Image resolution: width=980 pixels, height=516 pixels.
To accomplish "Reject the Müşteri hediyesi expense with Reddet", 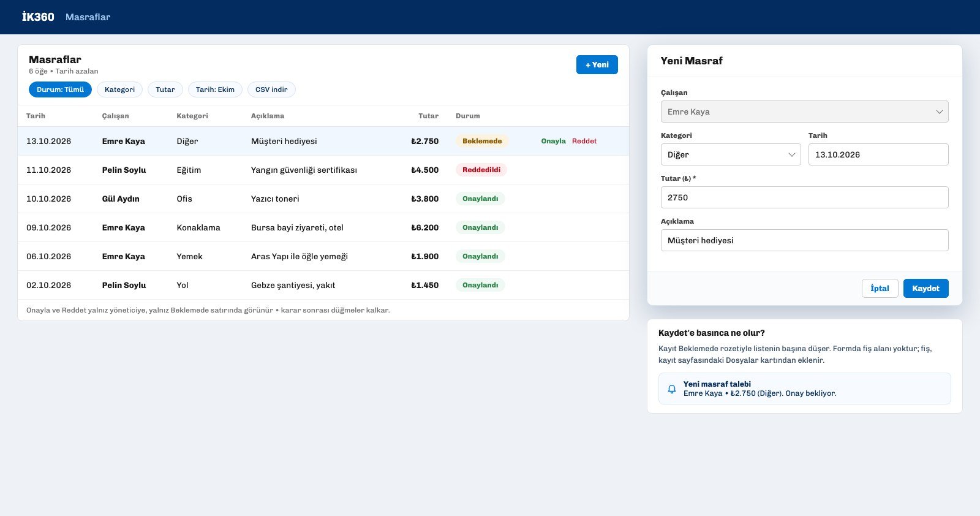I will (584, 141).
